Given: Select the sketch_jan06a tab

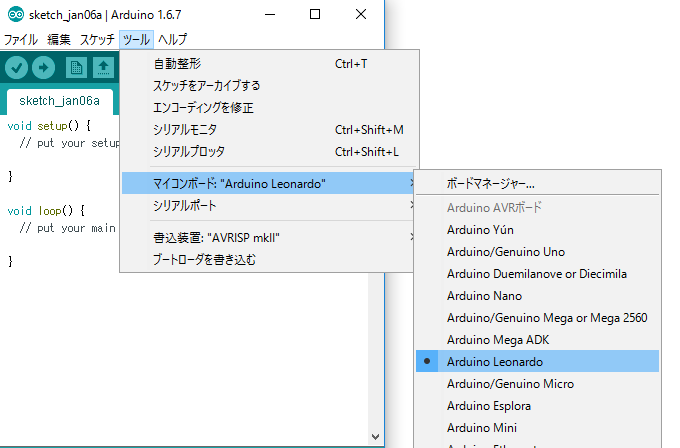Looking at the screenshot, I should 59,101.
